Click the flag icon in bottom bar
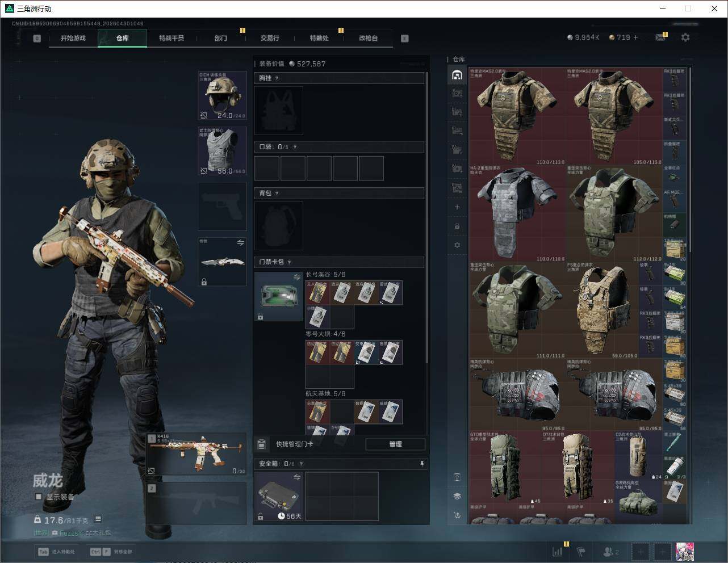This screenshot has height=563, width=728. point(581,551)
